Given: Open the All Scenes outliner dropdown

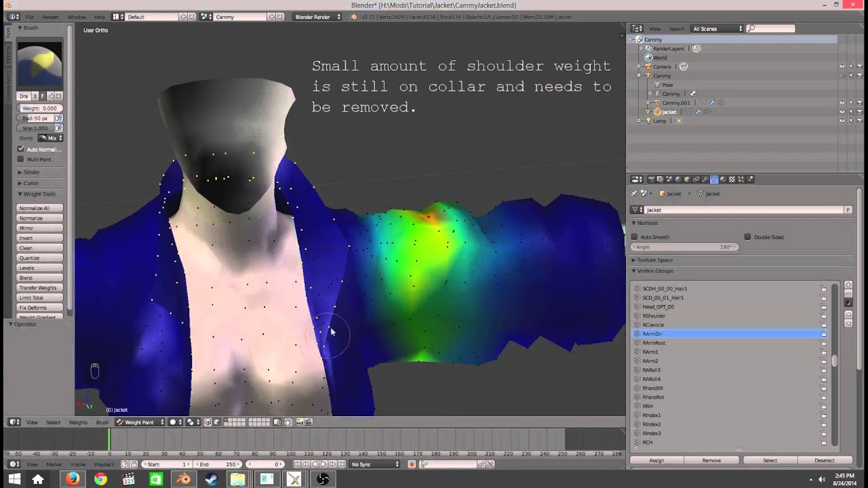Looking at the screenshot, I should point(717,28).
